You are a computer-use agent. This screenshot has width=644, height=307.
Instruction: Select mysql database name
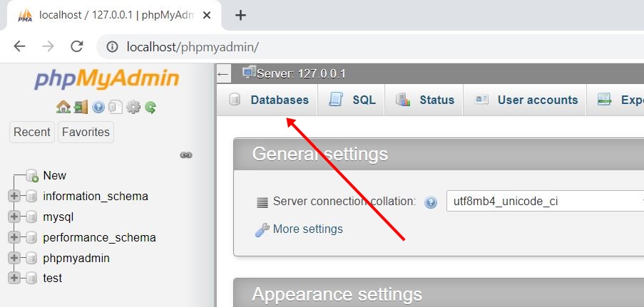point(58,217)
